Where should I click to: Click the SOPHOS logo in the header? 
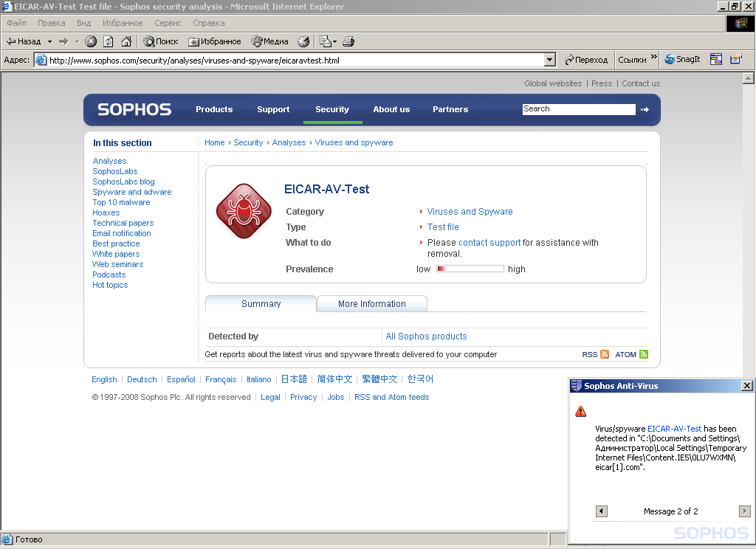click(134, 109)
